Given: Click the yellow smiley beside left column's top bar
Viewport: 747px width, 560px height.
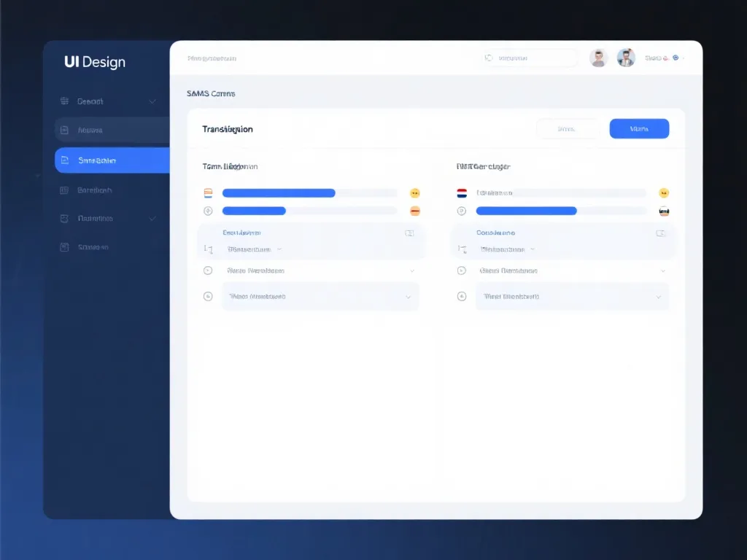Looking at the screenshot, I should tap(415, 192).
